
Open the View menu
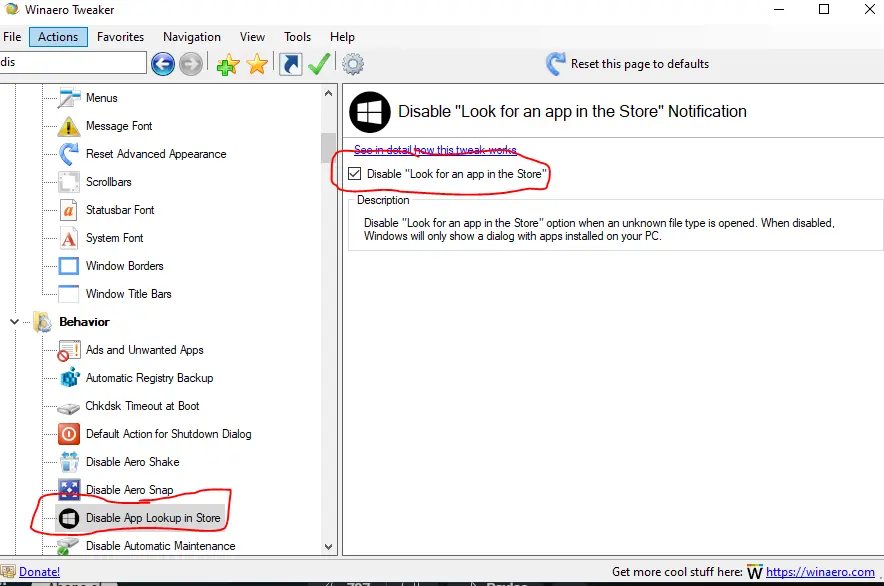252,37
